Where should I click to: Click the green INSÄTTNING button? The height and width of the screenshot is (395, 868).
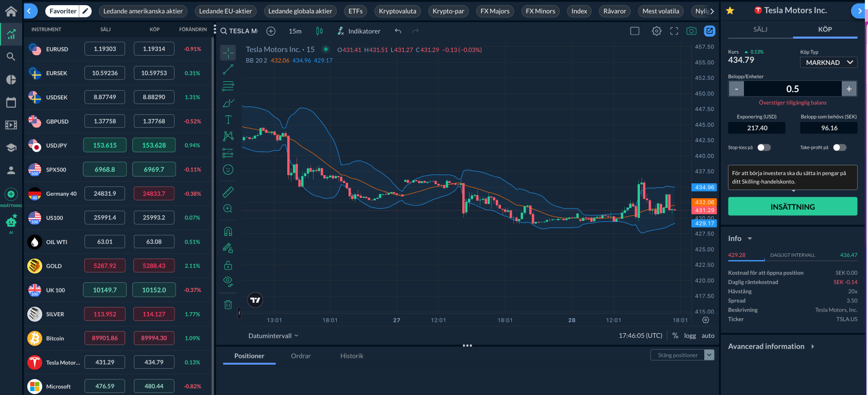792,207
